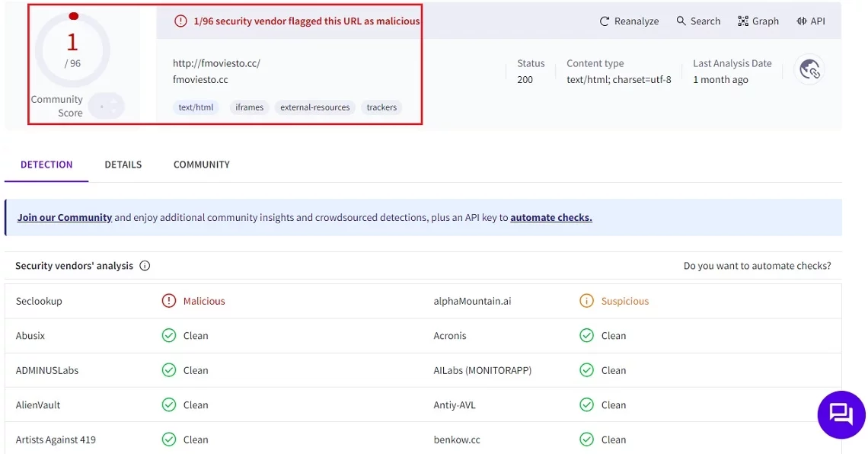Click the Community Score label
868x454 pixels.
(x=56, y=106)
